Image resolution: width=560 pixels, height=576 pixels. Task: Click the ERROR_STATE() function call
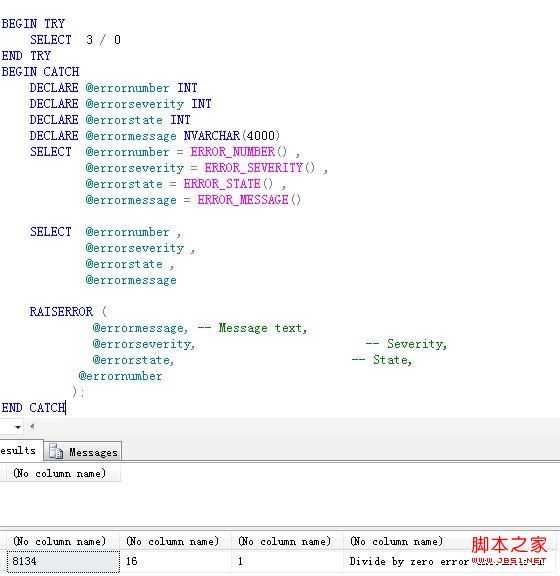228,184
